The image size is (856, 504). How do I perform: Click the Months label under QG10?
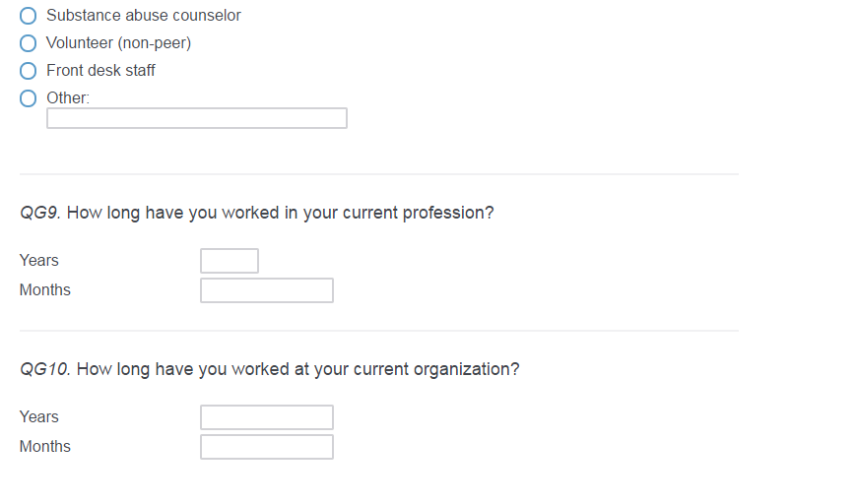tap(45, 447)
